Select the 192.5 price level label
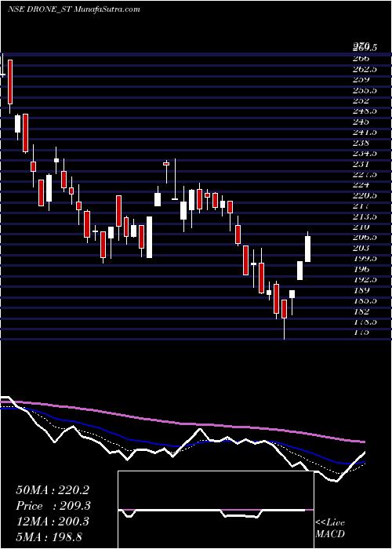The width and height of the screenshot is (392, 549). [x=365, y=280]
